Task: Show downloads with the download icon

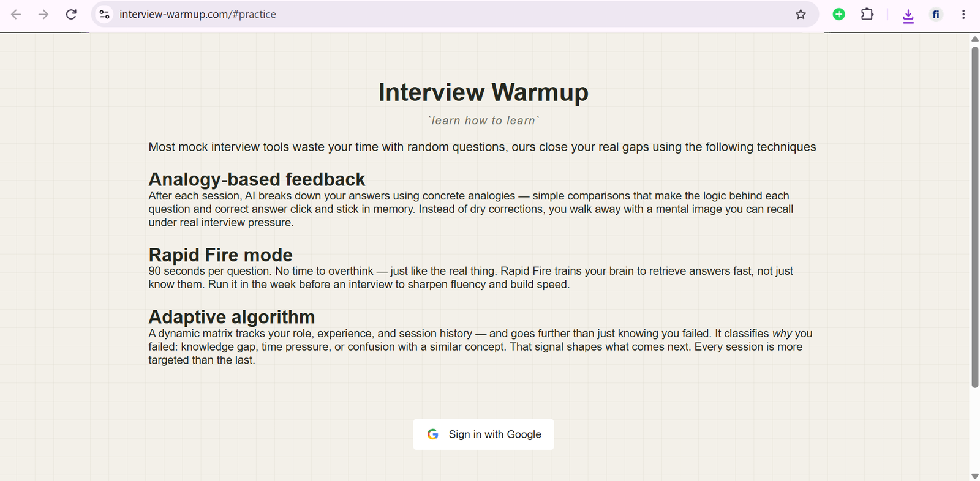Action: (x=908, y=15)
